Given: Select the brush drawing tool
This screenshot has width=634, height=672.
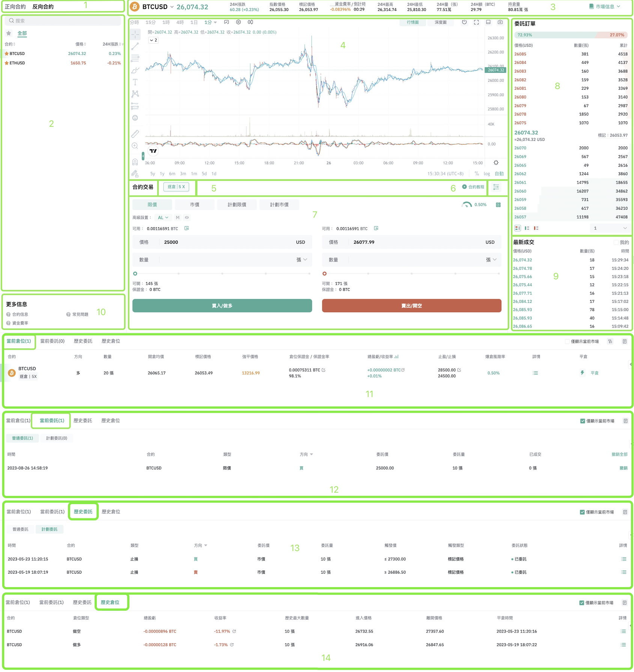Looking at the screenshot, I should point(135,70).
